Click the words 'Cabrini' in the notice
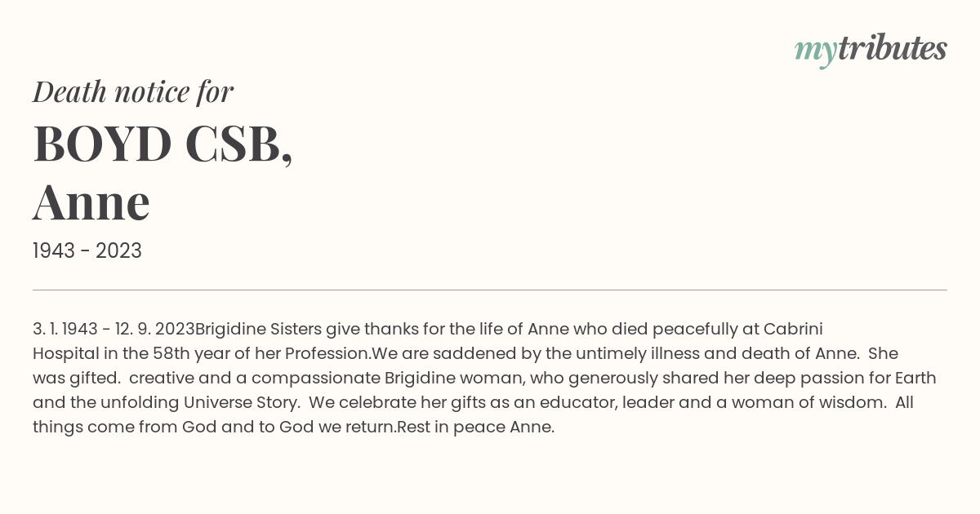Screen dimensions: 980x514 pyautogui.click(x=793, y=329)
